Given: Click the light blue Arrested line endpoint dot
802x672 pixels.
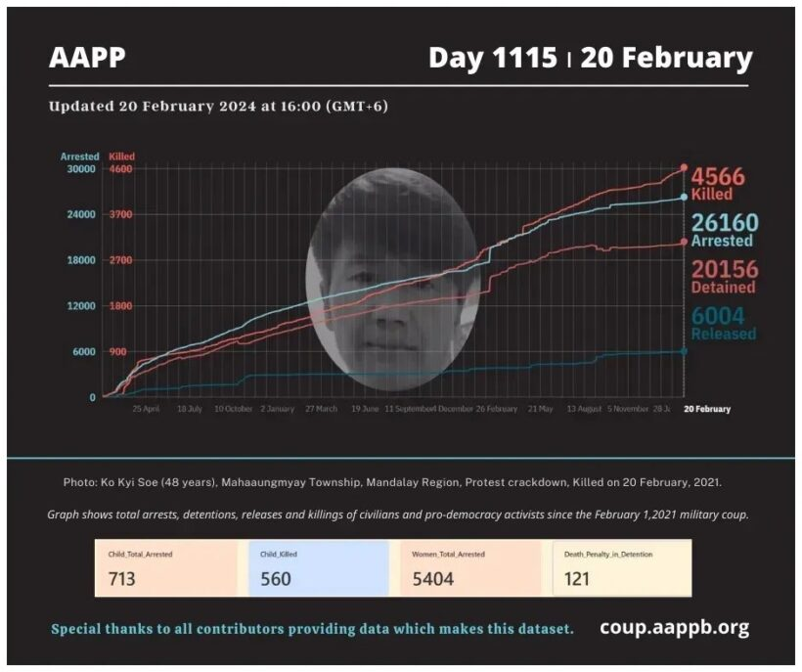Looking at the screenshot, I should [x=683, y=198].
